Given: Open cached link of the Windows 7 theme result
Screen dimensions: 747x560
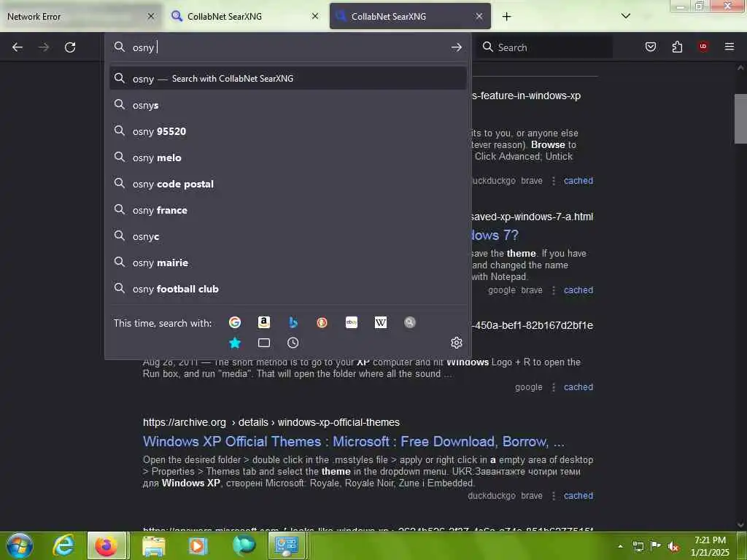Looking at the screenshot, I should point(578,290).
